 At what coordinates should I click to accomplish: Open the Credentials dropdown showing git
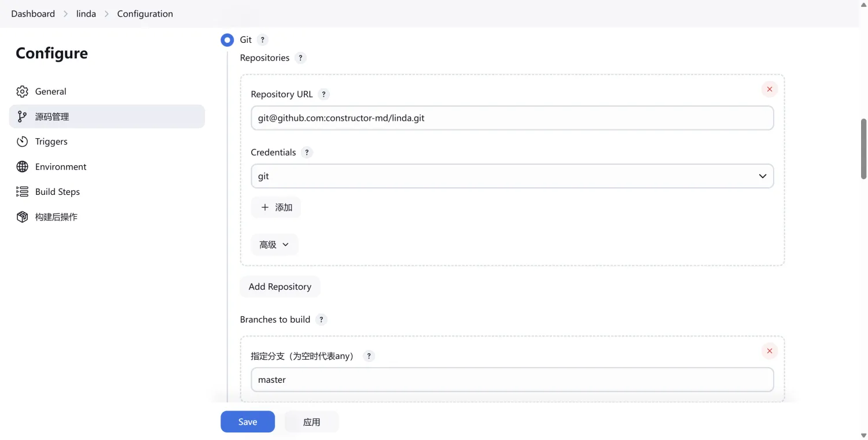pos(512,176)
